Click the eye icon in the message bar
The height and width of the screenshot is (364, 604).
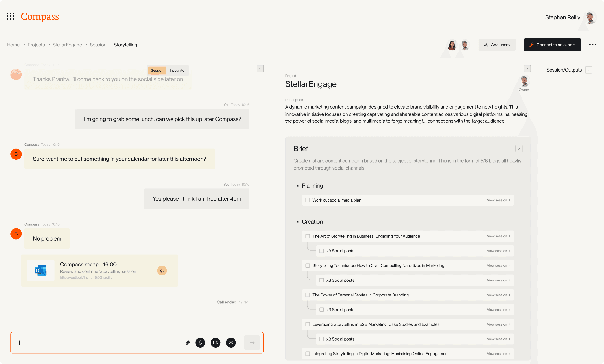231,343
